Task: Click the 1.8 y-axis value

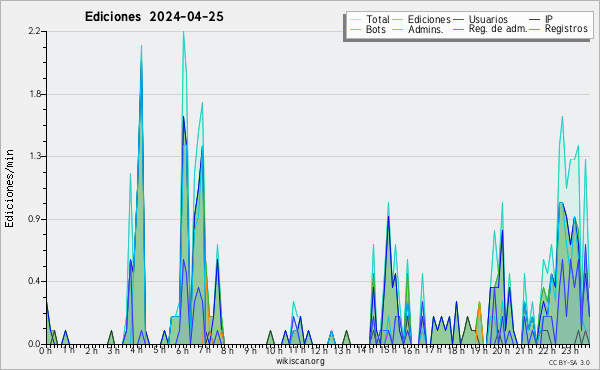Action: tap(34, 94)
